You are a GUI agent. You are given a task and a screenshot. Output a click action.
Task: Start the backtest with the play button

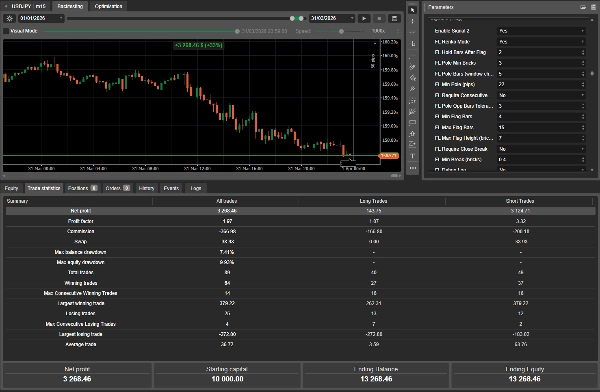click(x=364, y=18)
